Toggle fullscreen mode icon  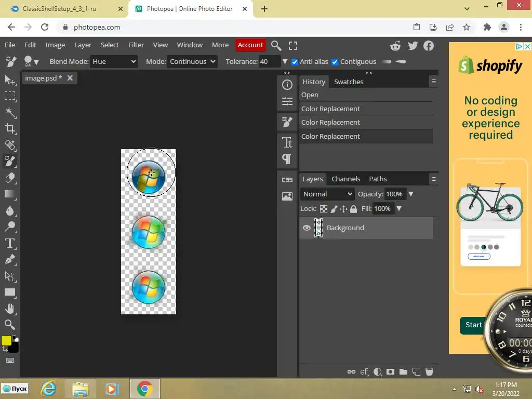tap(293, 46)
